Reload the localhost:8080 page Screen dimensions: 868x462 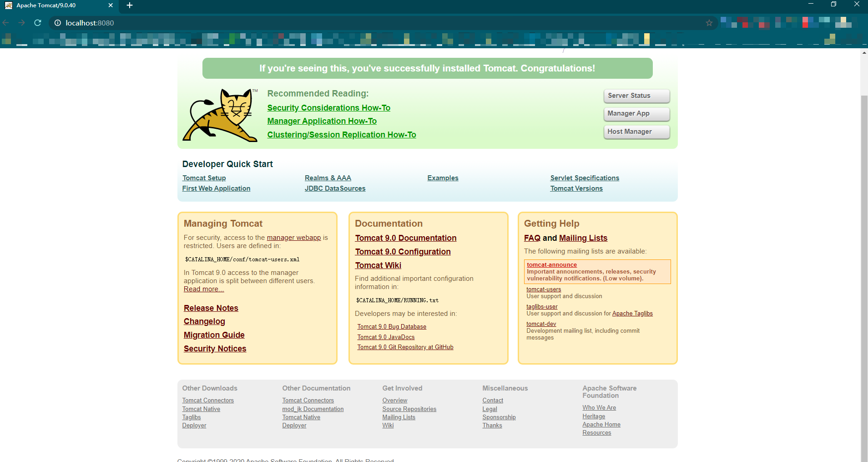click(38, 23)
